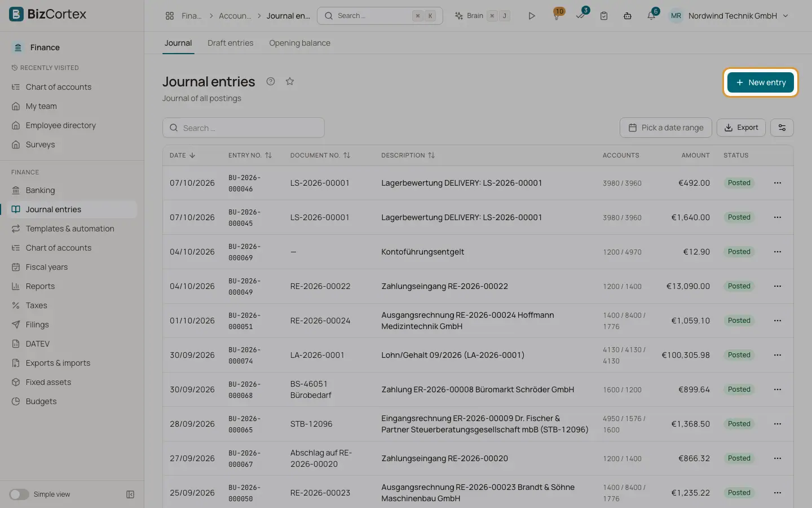Toggle the Simple view switch

(19, 494)
